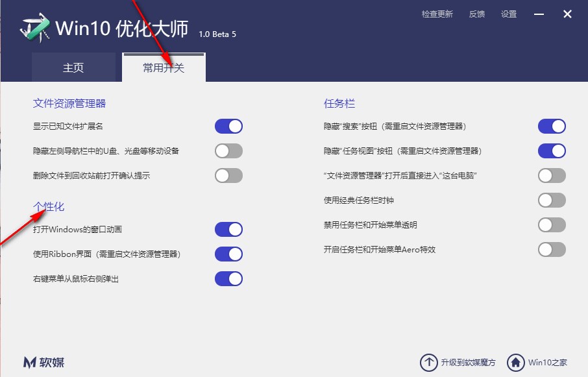Open the Win10之家 link text
This screenshot has height=377, width=588.
pos(548,362)
